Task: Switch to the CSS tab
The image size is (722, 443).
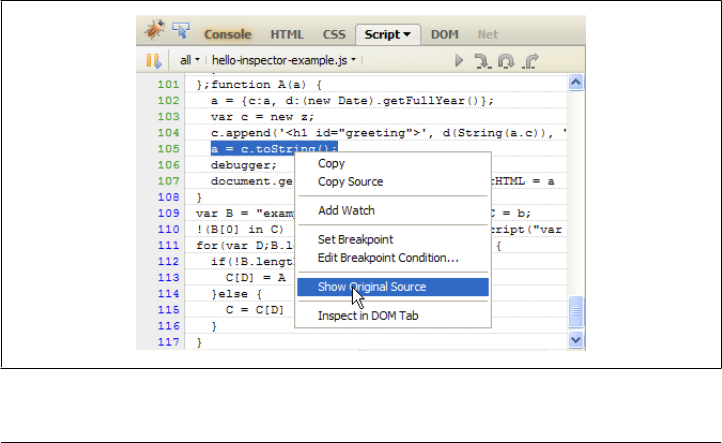Action: pyautogui.click(x=334, y=35)
